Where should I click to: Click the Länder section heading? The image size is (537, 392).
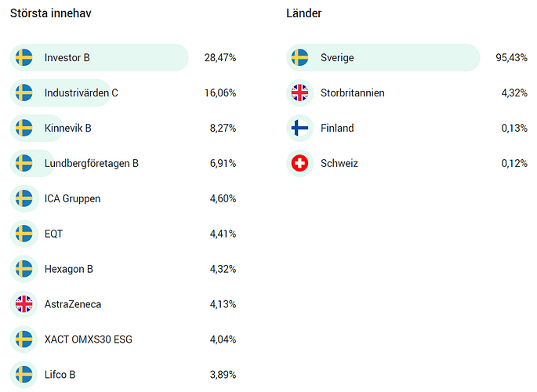(304, 13)
